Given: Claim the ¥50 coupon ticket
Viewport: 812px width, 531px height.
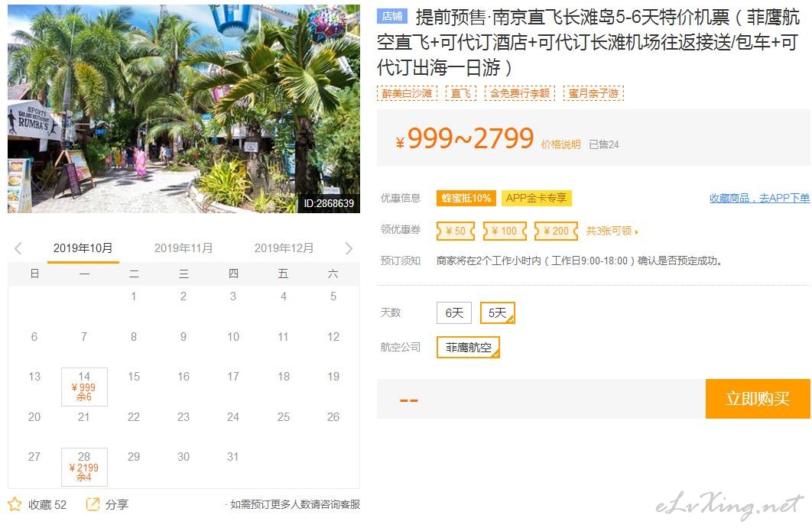Looking at the screenshot, I should click(x=456, y=231).
